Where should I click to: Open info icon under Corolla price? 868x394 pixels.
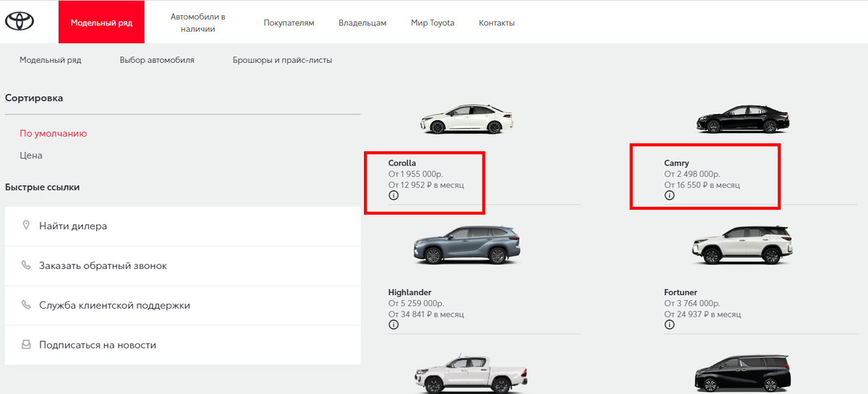click(393, 195)
